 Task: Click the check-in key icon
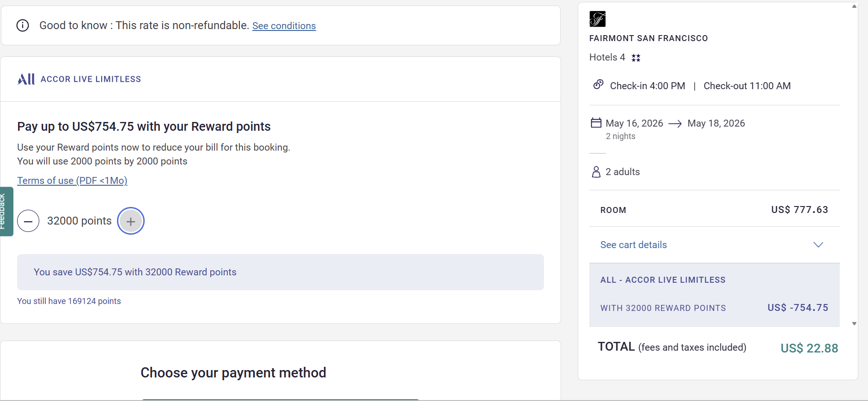click(598, 85)
